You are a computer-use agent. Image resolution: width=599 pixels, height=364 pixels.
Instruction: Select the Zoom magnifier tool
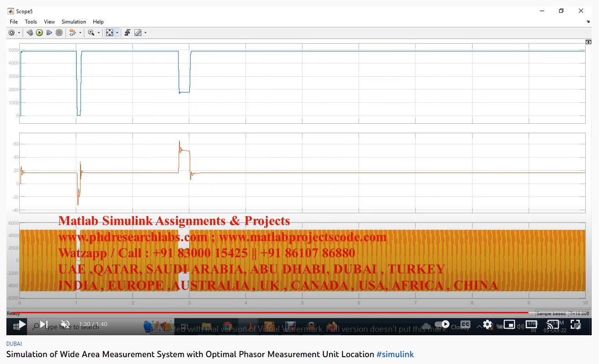pyautogui.click(x=91, y=33)
